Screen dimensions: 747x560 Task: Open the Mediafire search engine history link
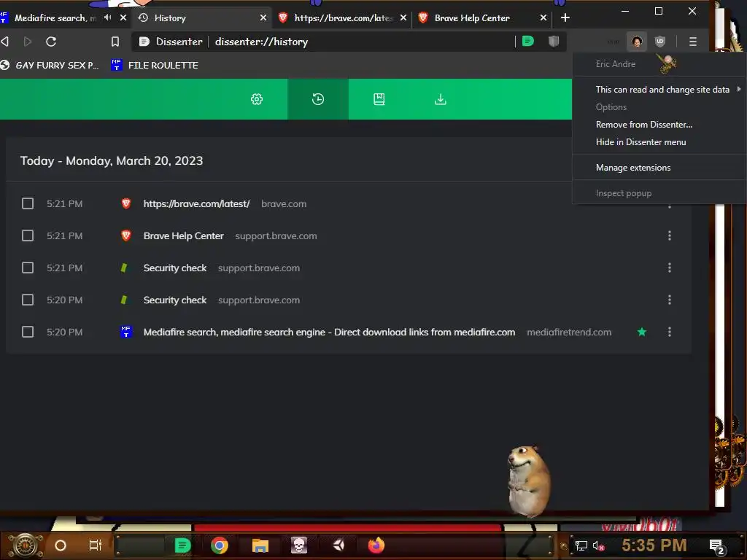[x=329, y=332]
